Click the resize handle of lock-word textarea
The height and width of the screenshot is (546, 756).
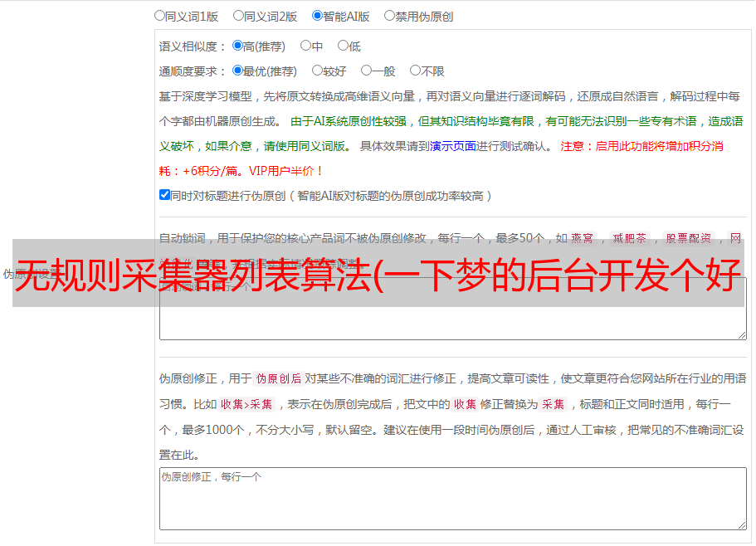pyautogui.click(x=742, y=335)
